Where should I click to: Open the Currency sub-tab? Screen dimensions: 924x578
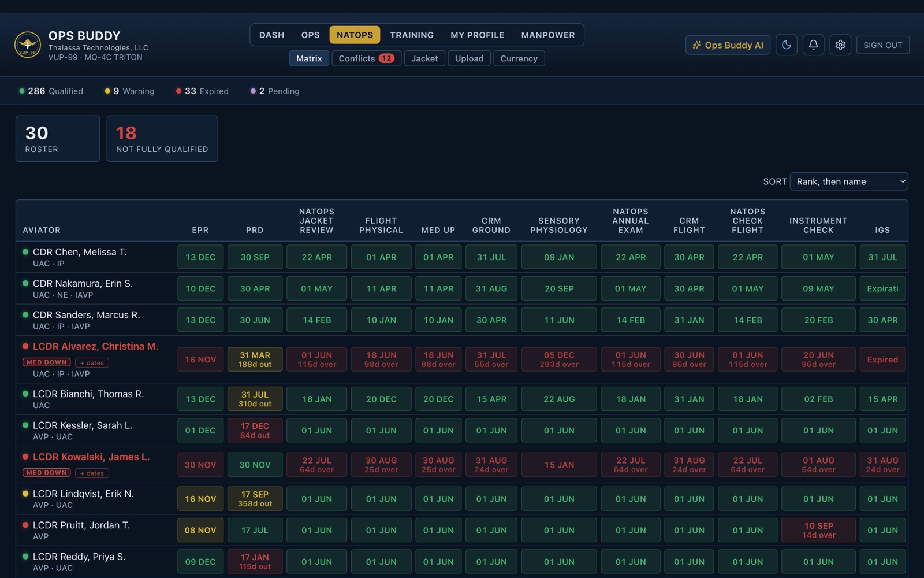519,58
